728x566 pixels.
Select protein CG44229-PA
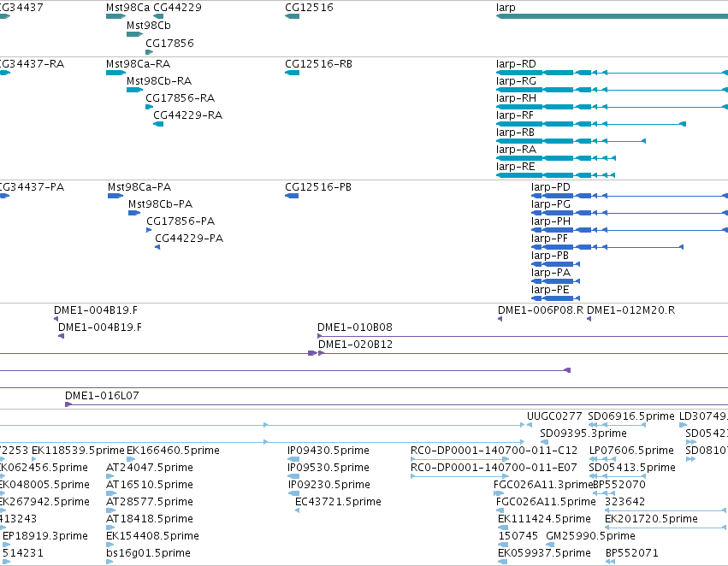pos(157,247)
